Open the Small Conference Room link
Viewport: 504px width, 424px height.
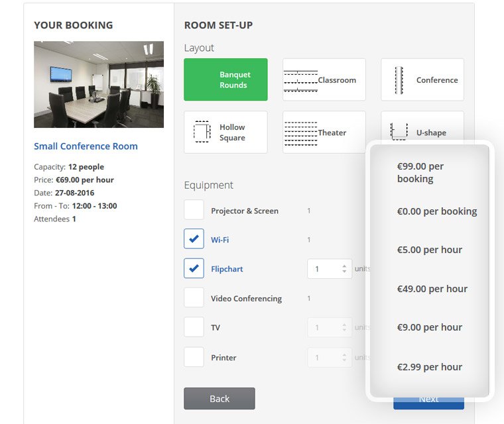(86, 146)
